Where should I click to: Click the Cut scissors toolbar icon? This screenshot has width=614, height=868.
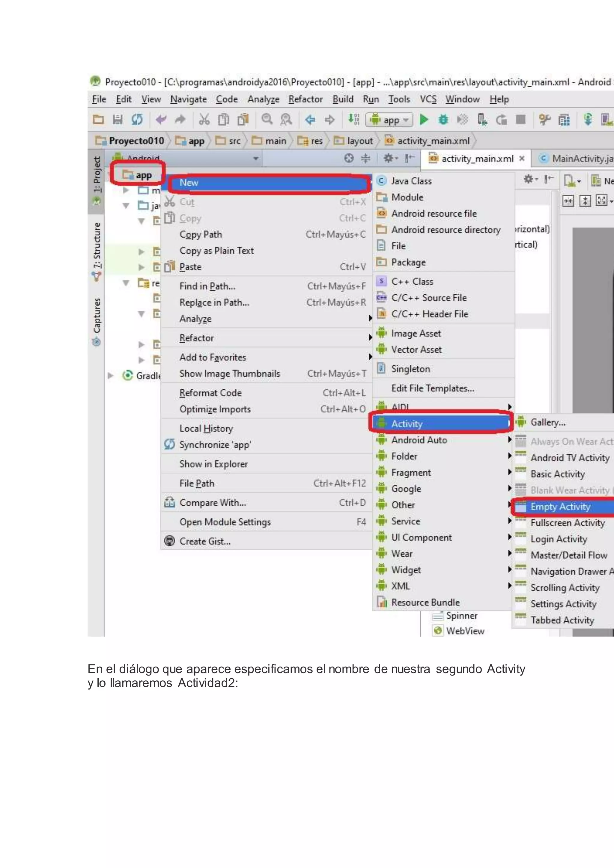coord(204,120)
